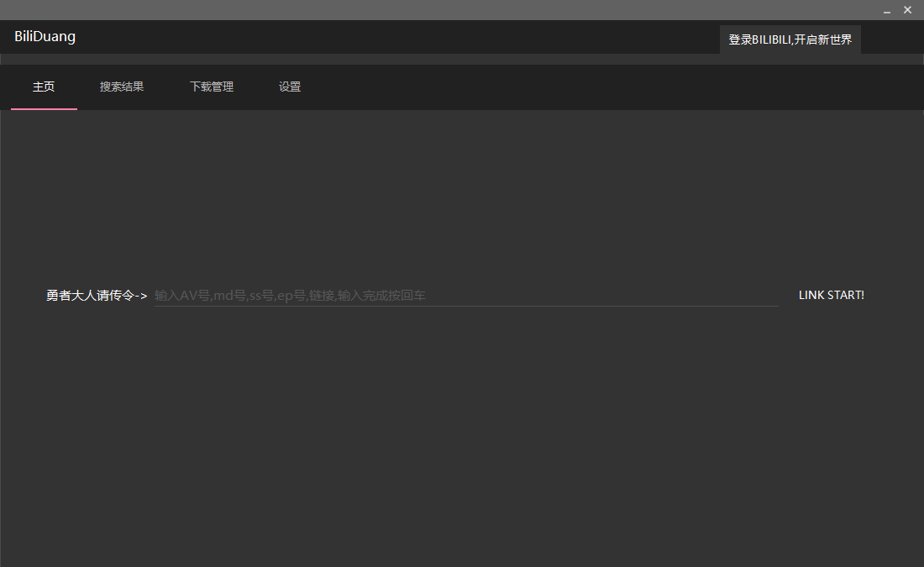
Task: Click the LINK START! button
Action: 831,296
